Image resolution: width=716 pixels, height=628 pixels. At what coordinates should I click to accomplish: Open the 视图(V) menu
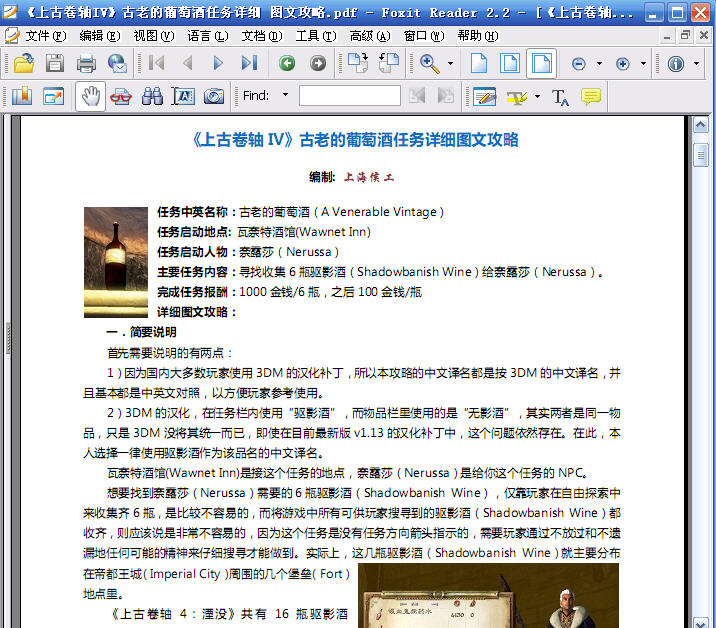click(154, 36)
